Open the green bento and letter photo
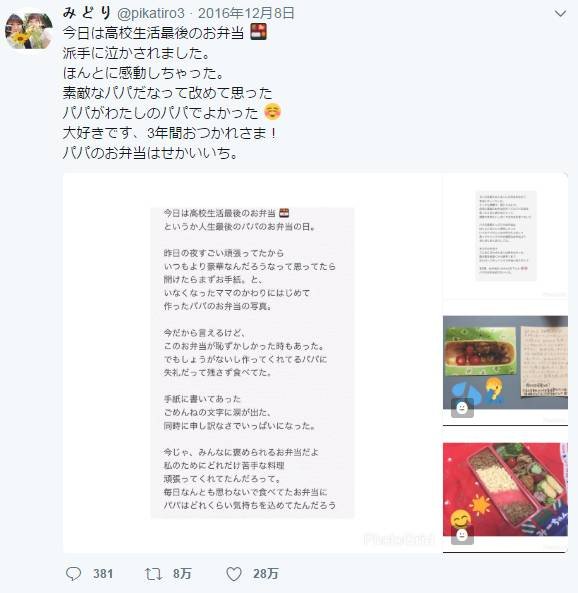 (505, 362)
